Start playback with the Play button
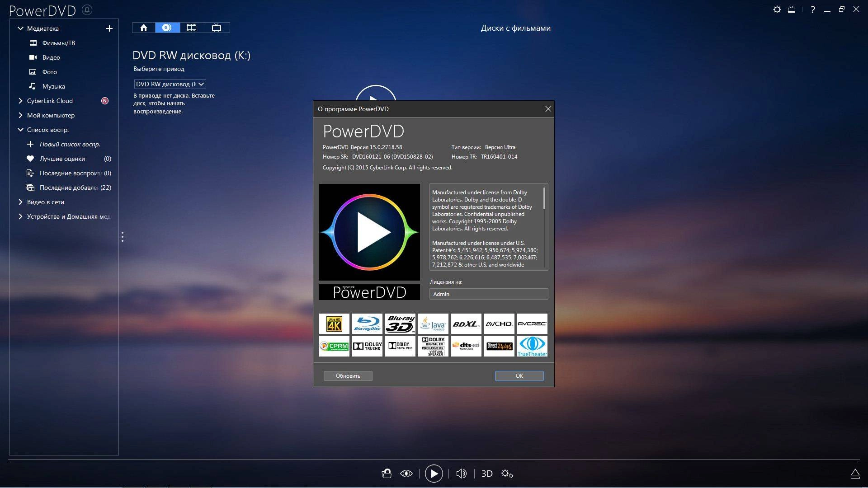The image size is (868, 488). (434, 474)
